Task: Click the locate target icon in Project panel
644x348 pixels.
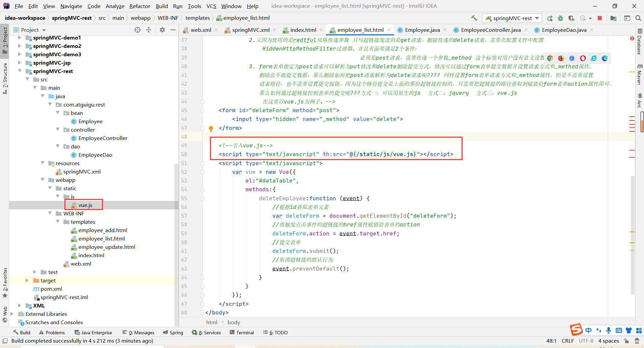Action: click(x=138, y=30)
